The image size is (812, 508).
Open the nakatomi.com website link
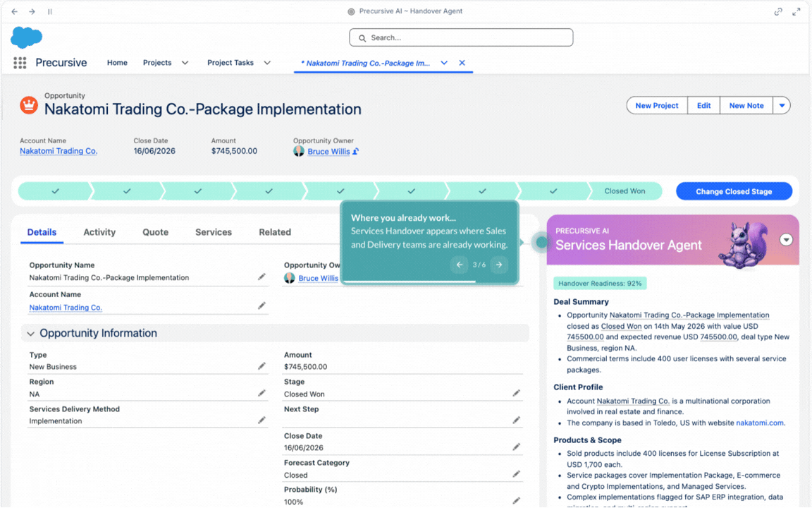pyautogui.click(x=759, y=423)
